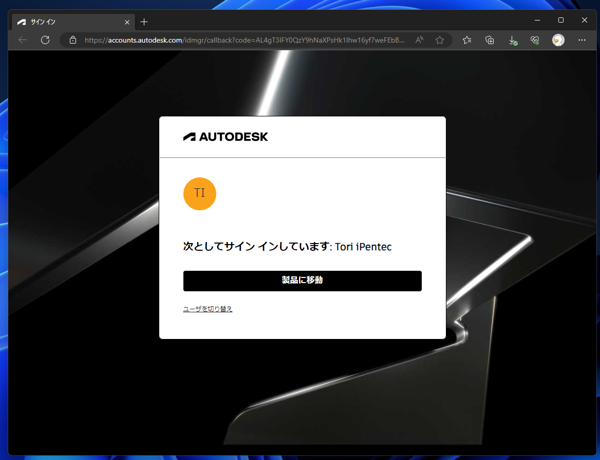The image size is (600, 460).
Task: Click the Autodesk logo
Action: [x=225, y=137]
